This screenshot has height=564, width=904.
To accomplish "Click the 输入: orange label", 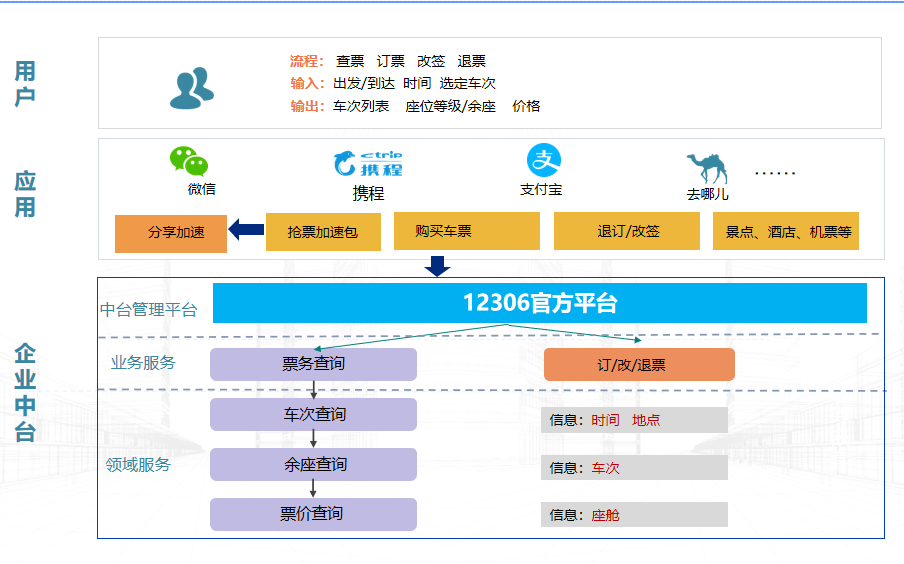I will (307, 84).
